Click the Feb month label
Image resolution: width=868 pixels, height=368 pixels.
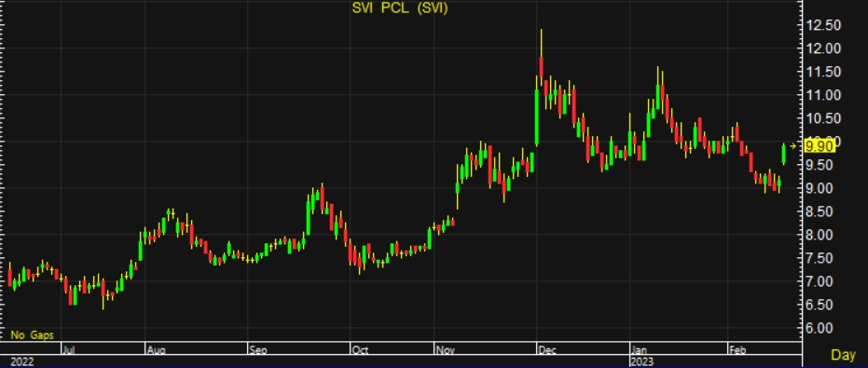737,349
